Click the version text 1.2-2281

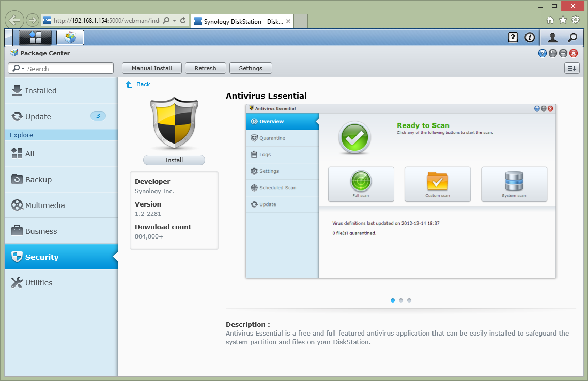[x=148, y=214]
